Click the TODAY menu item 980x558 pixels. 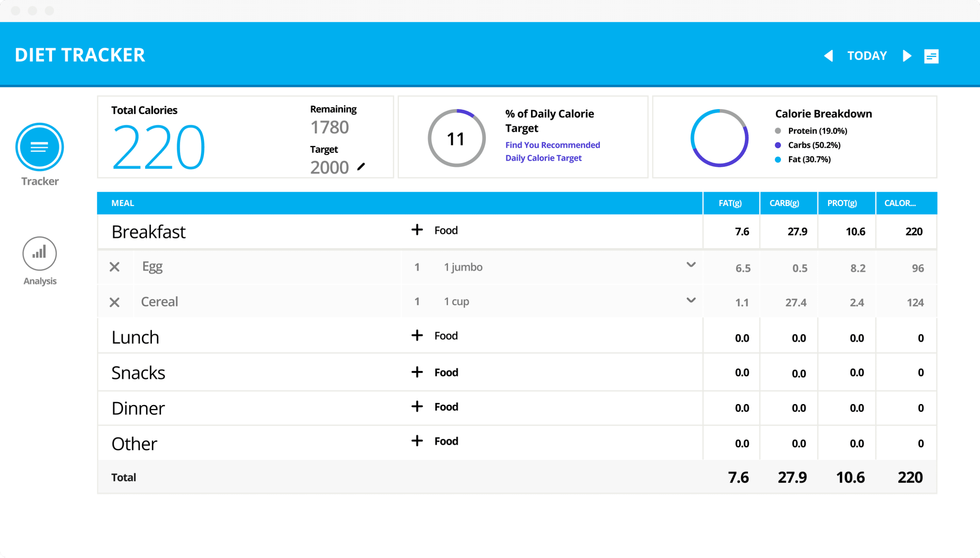867,56
